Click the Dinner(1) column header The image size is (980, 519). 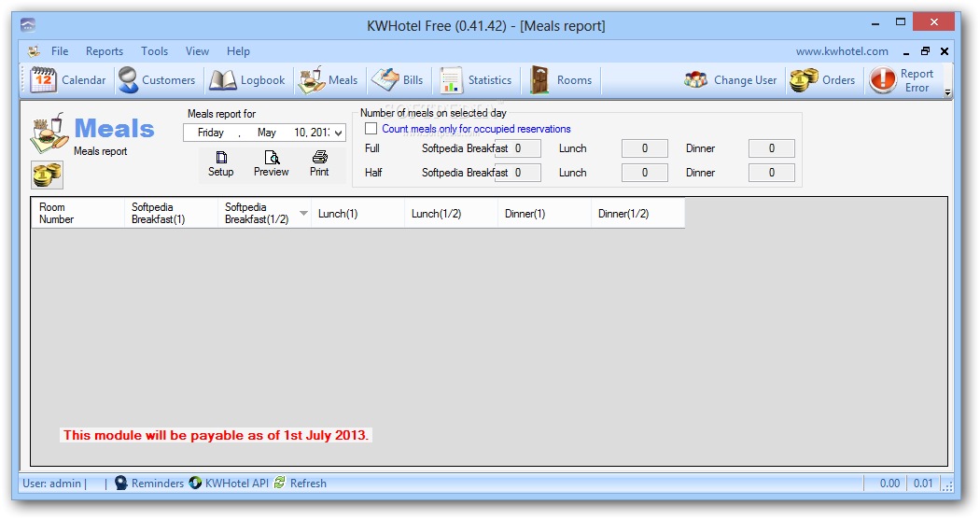pyautogui.click(x=544, y=213)
